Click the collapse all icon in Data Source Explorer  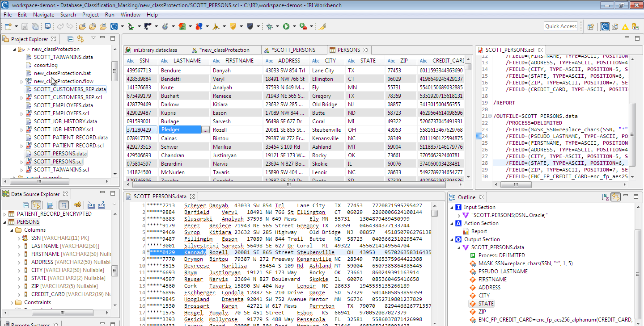coord(25,204)
